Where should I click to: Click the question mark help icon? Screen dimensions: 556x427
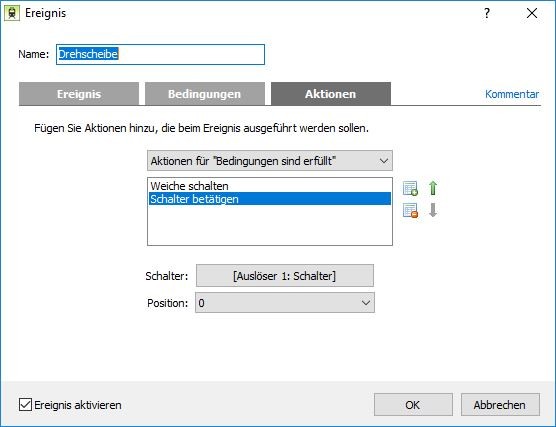487,13
